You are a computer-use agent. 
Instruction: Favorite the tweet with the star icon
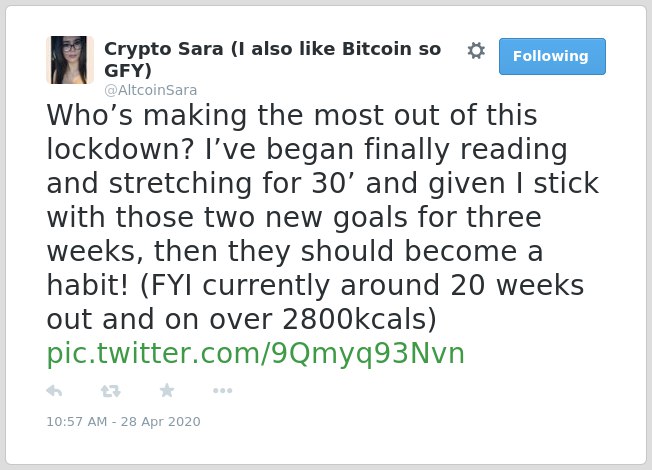pos(167,391)
